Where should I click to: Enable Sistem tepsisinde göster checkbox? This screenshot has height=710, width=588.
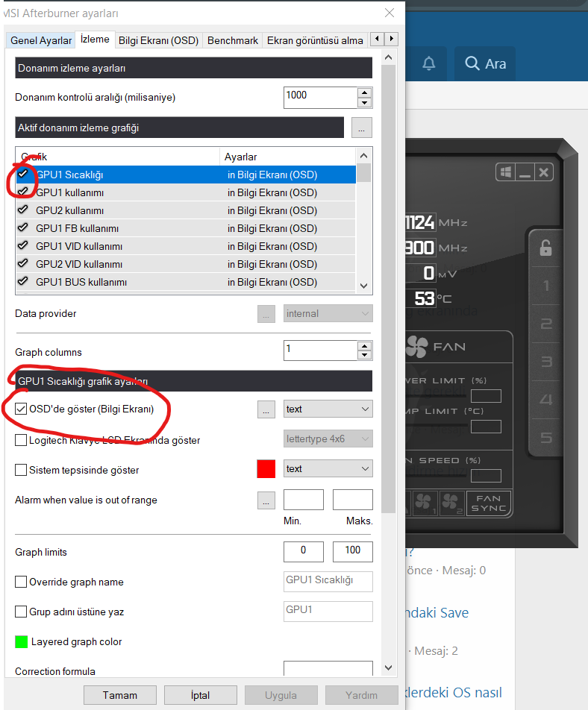pos(21,470)
